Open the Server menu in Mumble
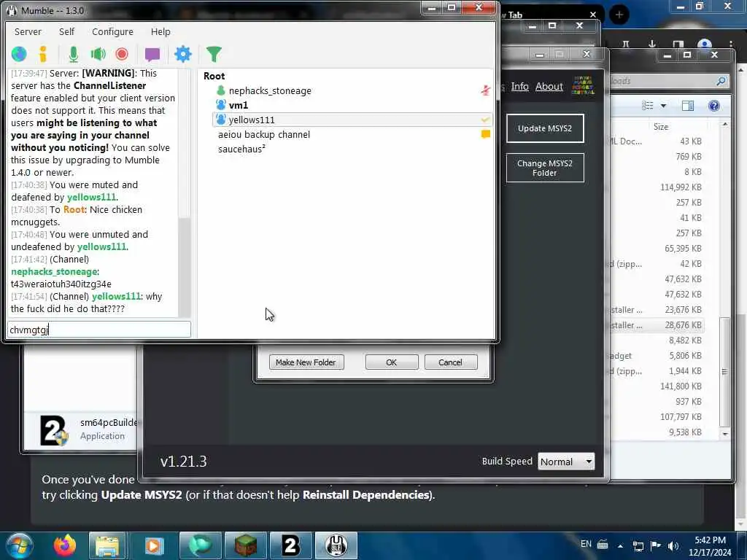Screen dimensions: 747x560 tap(28, 31)
